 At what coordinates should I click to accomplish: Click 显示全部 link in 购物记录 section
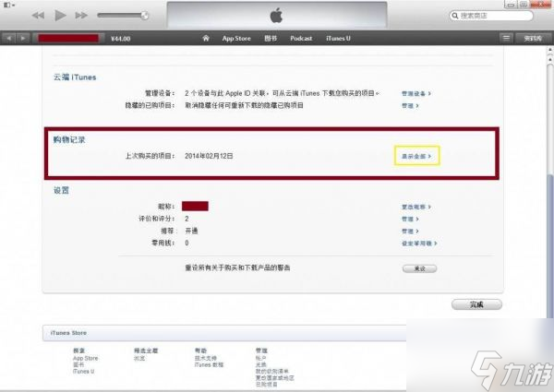pyautogui.click(x=415, y=156)
